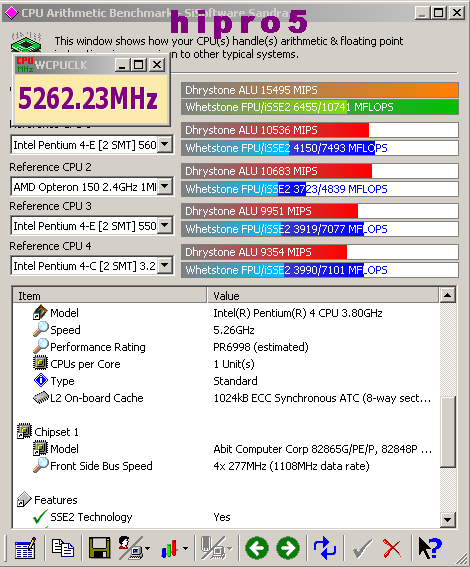Click the '1 Unit(s)' value
The width and height of the screenshot is (470, 567).
(x=234, y=364)
